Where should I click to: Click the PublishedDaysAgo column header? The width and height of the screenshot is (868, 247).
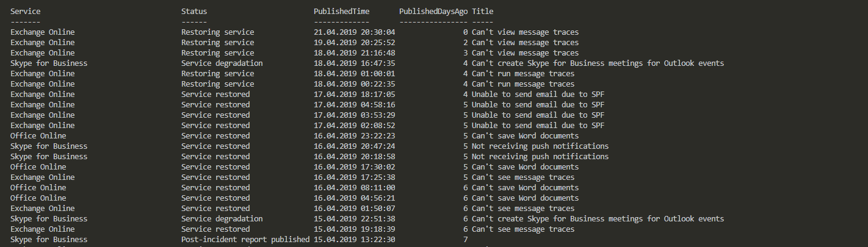(x=433, y=11)
